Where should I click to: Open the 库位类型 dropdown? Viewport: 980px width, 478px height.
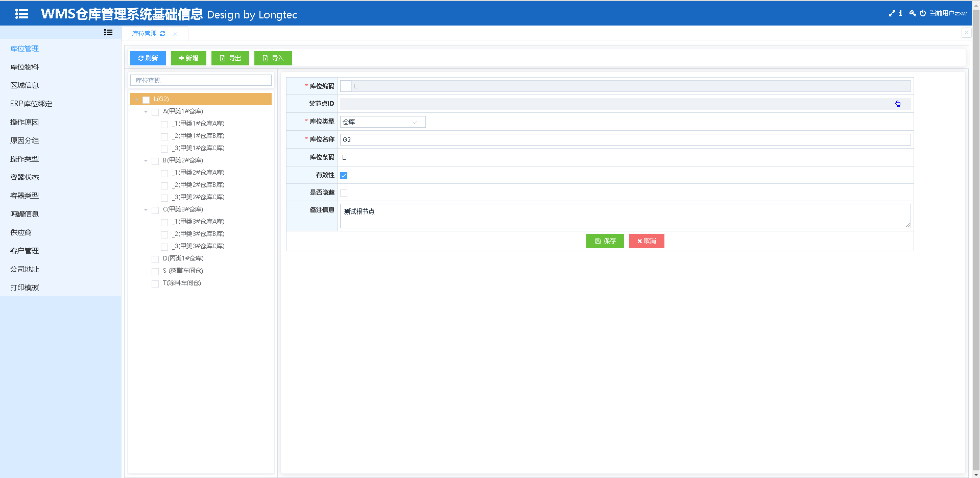pyautogui.click(x=383, y=122)
